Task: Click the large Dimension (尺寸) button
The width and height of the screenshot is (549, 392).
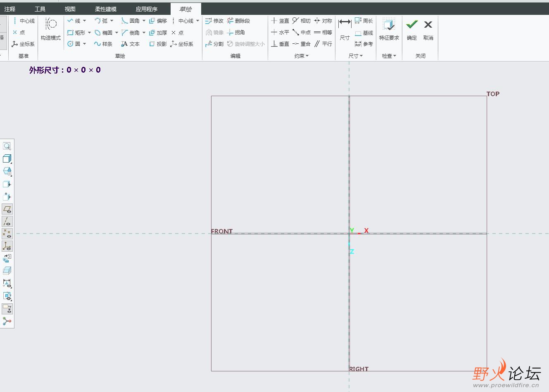Action: coord(345,29)
